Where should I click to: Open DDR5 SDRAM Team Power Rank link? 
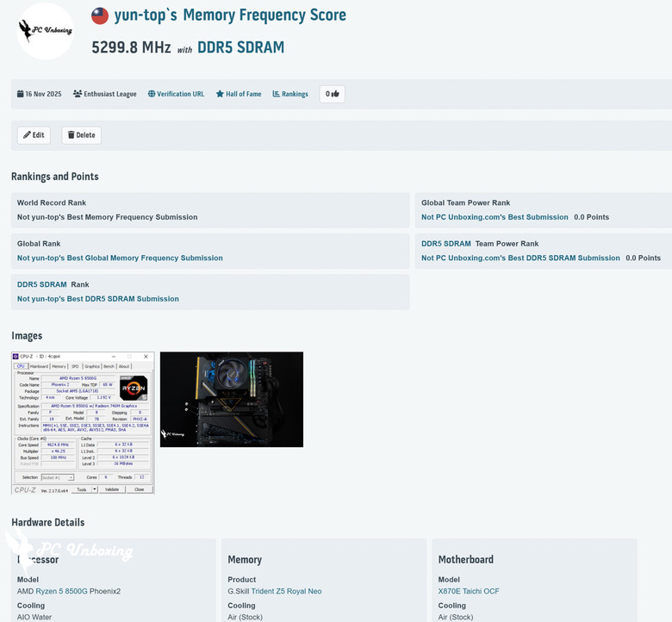(x=446, y=244)
